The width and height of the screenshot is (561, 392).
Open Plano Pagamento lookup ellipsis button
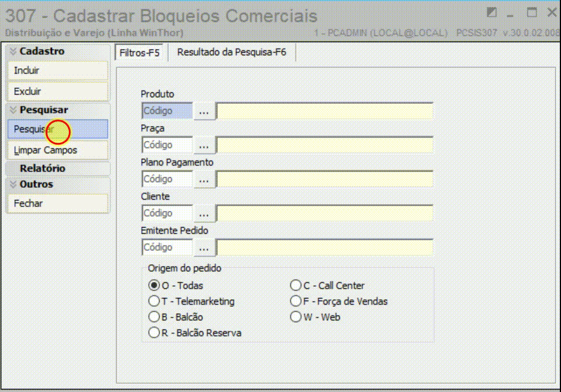tap(204, 179)
